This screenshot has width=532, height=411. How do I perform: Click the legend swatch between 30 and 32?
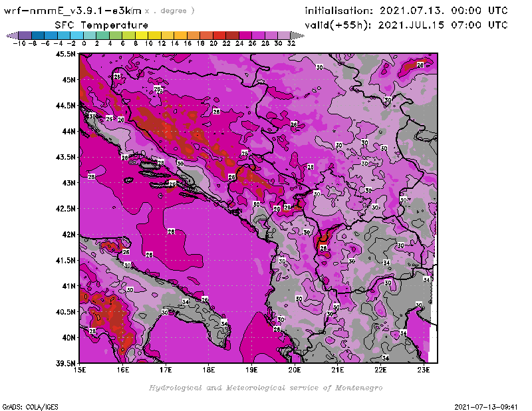pos(284,35)
